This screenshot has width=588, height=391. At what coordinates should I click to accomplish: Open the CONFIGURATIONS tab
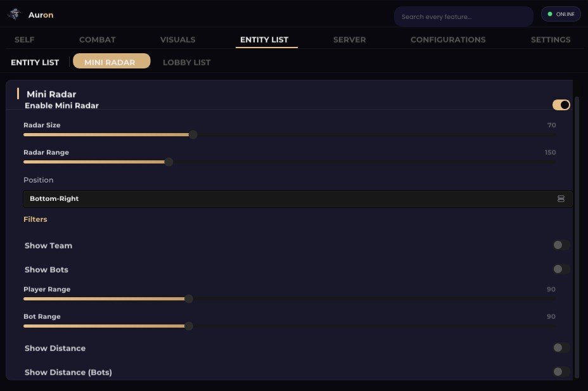(x=448, y=40)
